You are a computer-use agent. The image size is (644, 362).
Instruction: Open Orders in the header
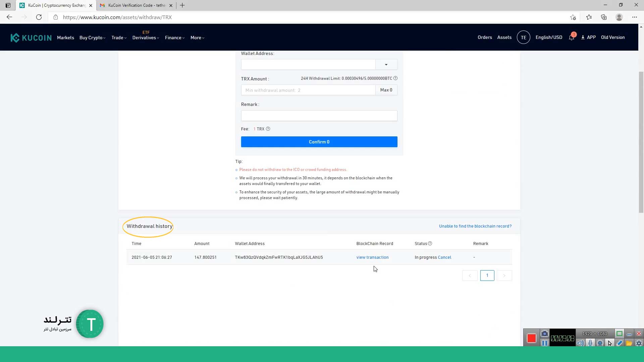coord(485,37)
